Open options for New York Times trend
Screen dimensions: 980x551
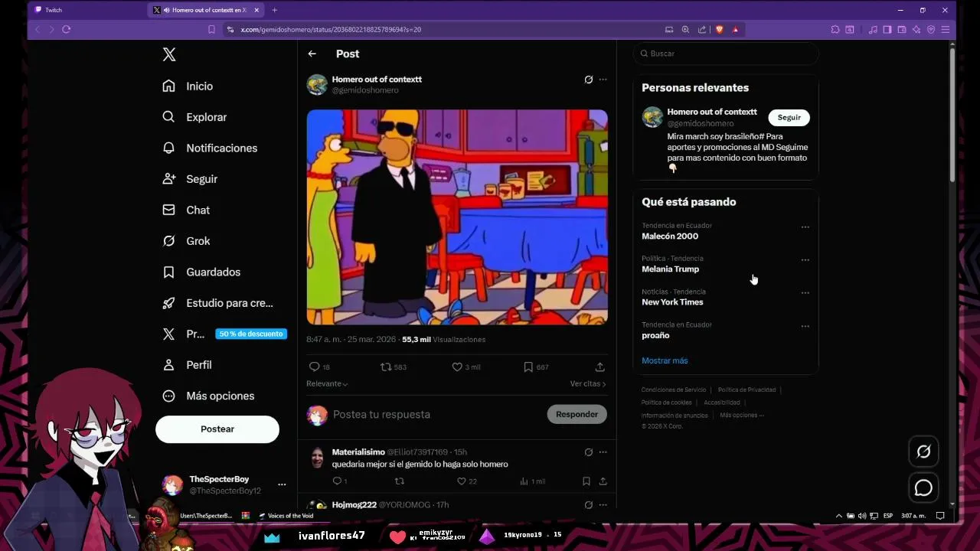805,293
